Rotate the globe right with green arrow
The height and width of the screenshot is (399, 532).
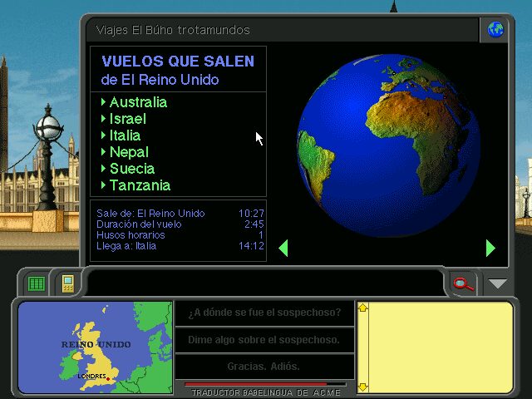[x=490, y=248]
